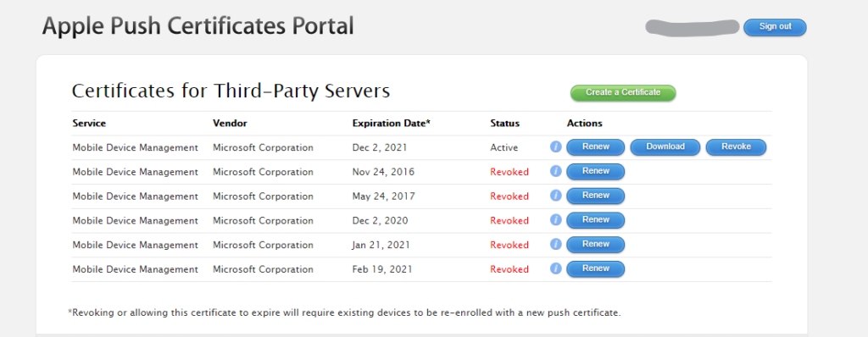This screenshot has height=337, width=868.
Task: Renew certificate expiring Jan 21, 2021
Action: (x=596, y=245)
